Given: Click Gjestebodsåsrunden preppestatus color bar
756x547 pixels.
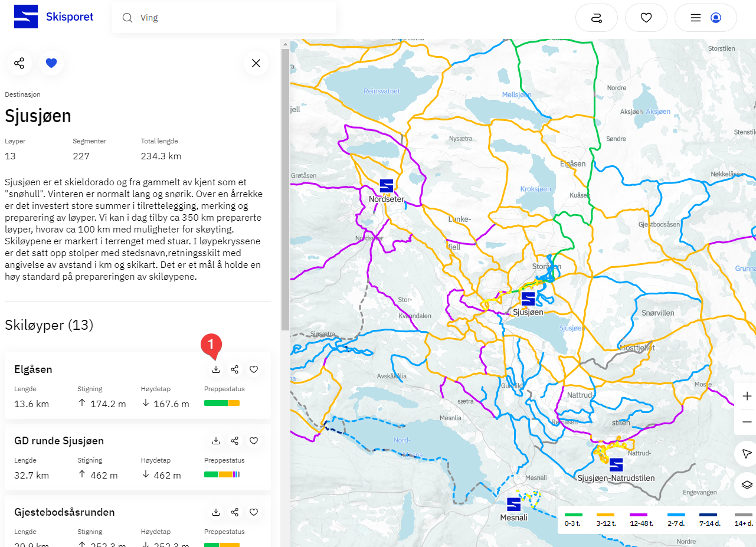Looking at the screenshot, I should (222, 545).
